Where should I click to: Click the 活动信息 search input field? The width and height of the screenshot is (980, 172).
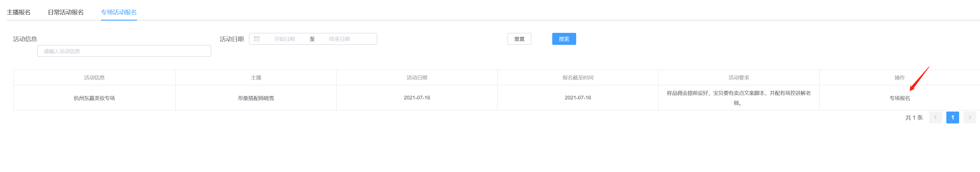(x=124, y=51)
